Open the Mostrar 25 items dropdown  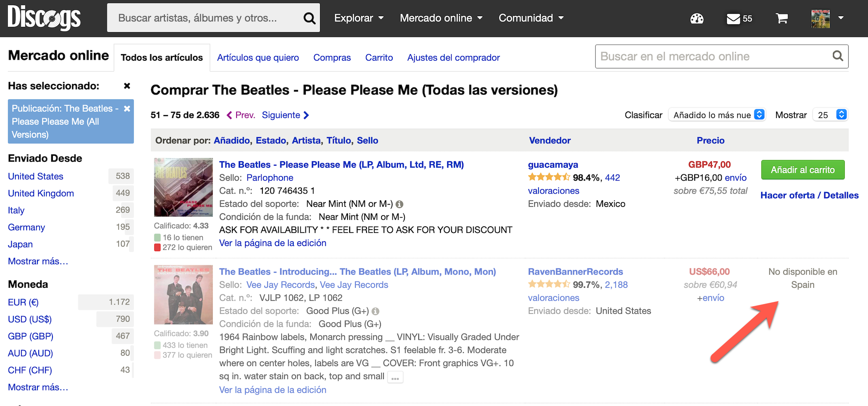[830, 115]
